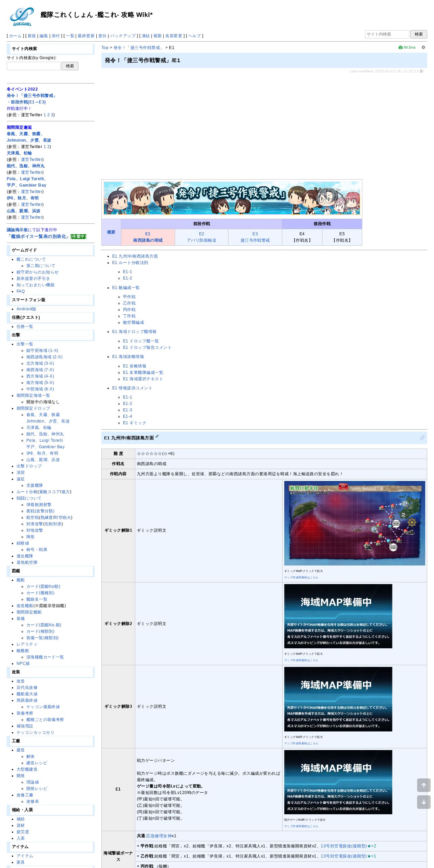This screenshot has width=434, height=868.
Task: Open sidebar 中部海域 (6-X) link
Action: 40,389
